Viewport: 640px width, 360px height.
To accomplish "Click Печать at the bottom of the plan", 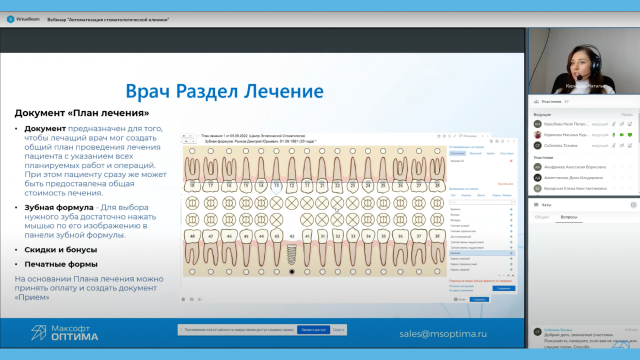I will (x=460, y=299).
